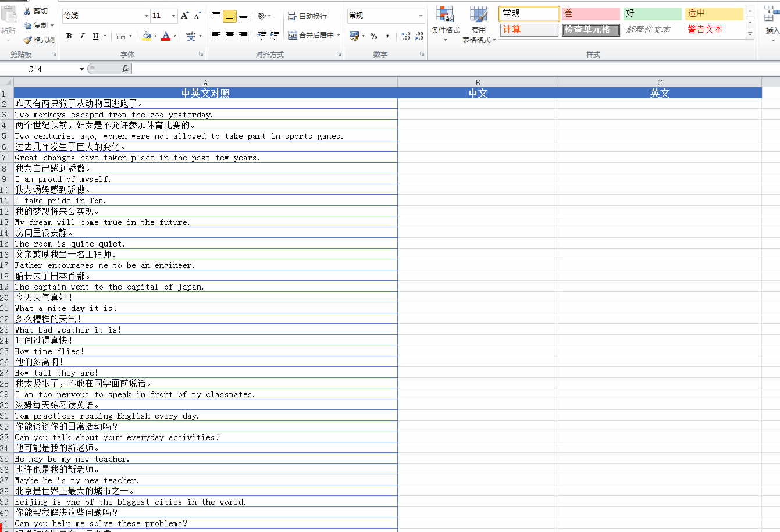The image size is (780, 532).
Task: Decrease indent
Action: [x=262, y=35]
